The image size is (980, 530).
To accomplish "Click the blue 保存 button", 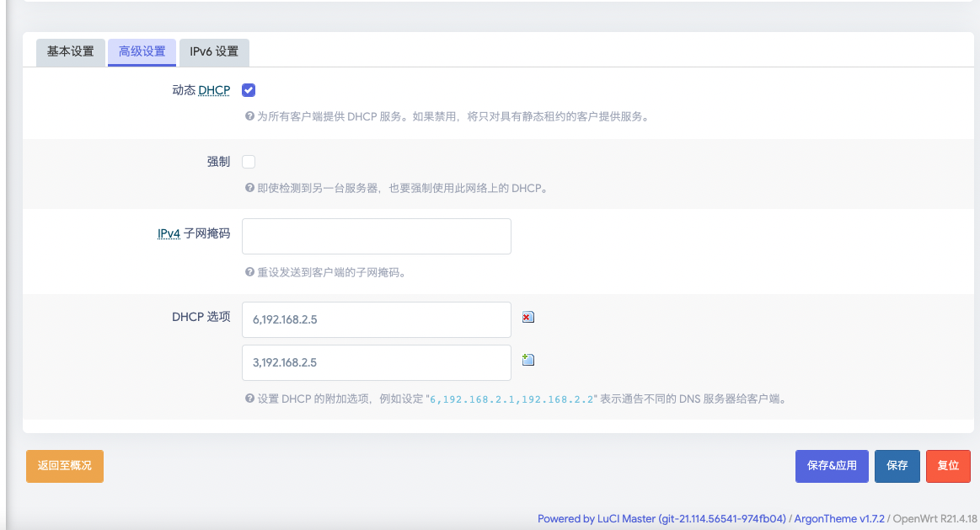I will (897, 466).
